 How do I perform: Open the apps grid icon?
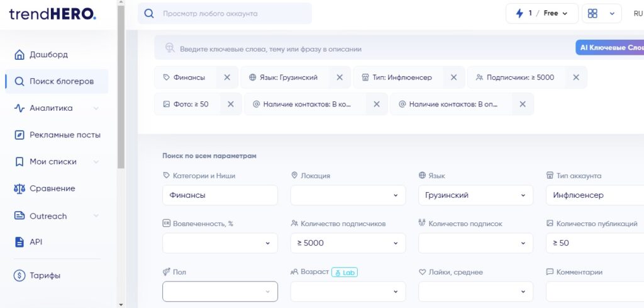592,14
